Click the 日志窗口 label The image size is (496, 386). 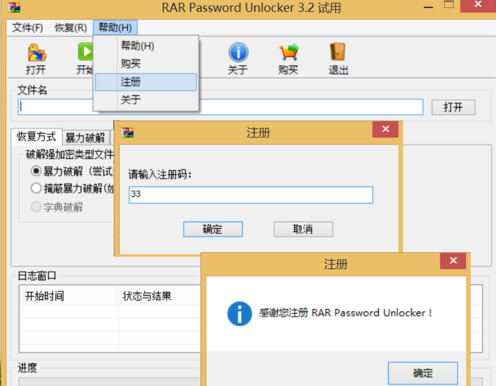pos(37,276)
